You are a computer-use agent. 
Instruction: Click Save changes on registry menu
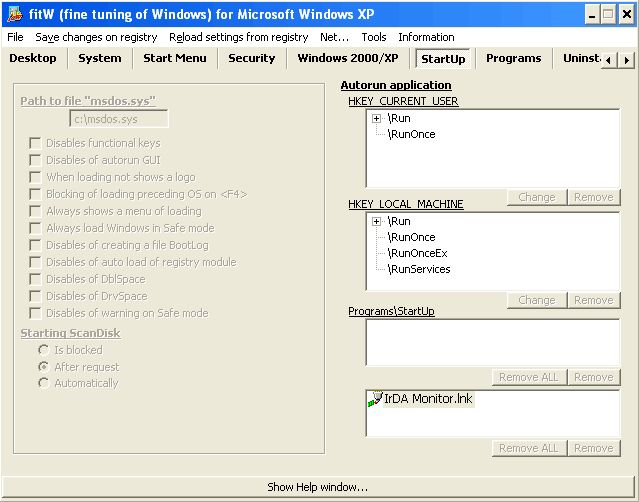click(96, 37)
